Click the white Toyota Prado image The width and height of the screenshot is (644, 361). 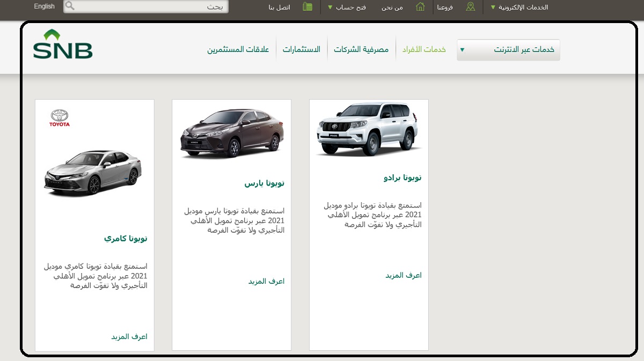click(369, 129)
